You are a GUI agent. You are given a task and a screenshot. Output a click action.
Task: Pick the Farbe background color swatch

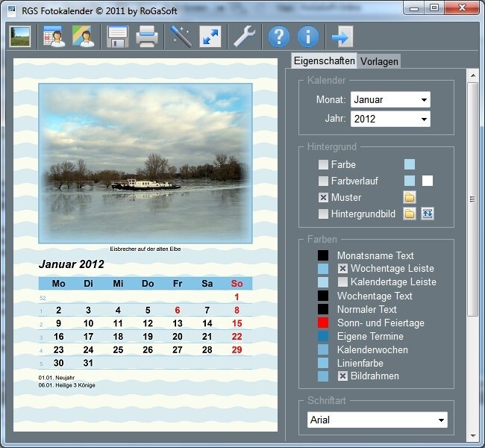coord(410,164)
